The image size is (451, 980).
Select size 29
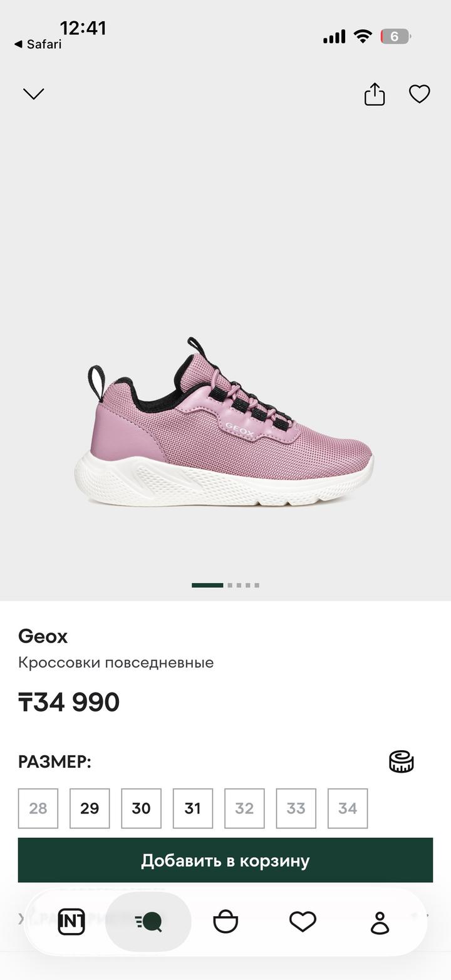[90, 808]
